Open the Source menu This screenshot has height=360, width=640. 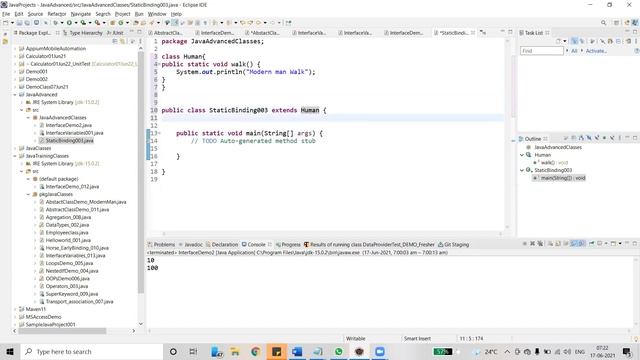[x=35, y=14]
